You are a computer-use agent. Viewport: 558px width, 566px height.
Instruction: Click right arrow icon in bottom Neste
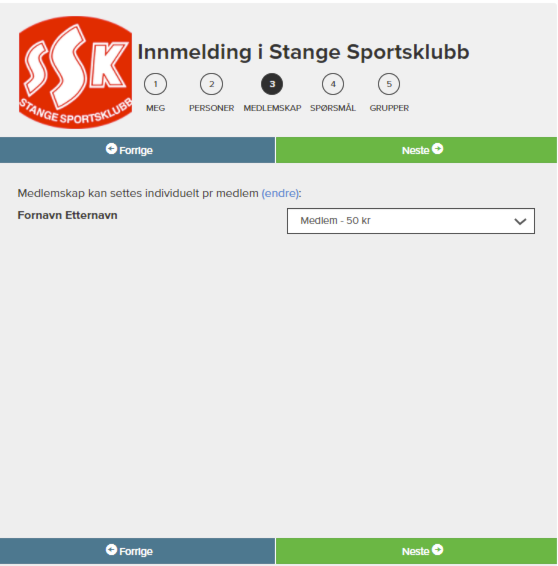437,550
